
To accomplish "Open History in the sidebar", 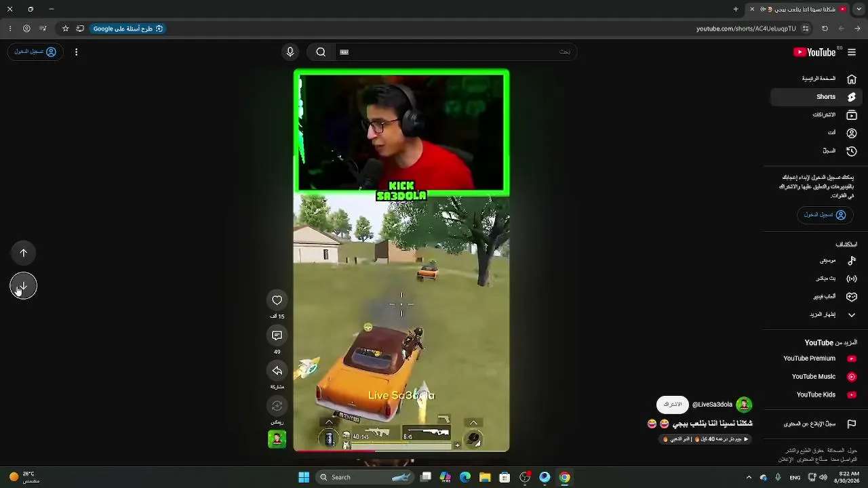I will point(816,151).
